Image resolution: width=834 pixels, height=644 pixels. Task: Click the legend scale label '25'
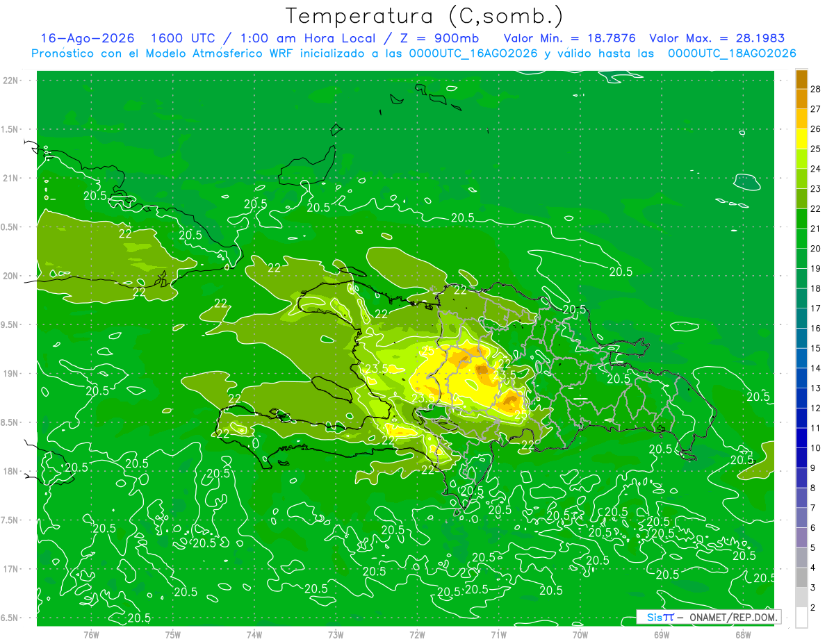point(816,149)
